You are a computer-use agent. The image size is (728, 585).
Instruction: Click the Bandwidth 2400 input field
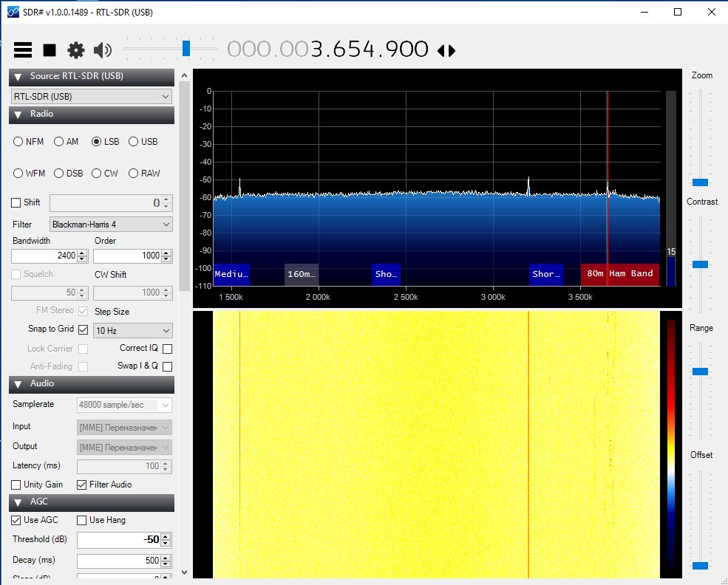click(44, 256)
